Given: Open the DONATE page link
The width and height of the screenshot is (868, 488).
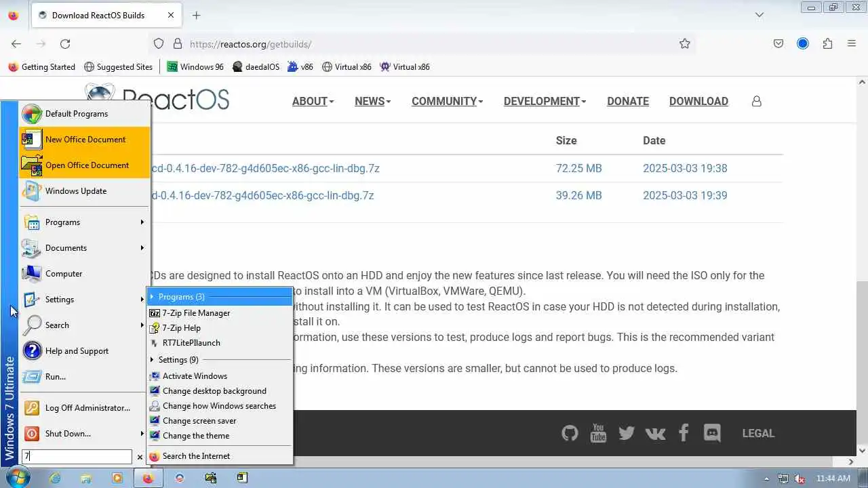Looking at the screenshot, I should (x=628, y=101).
